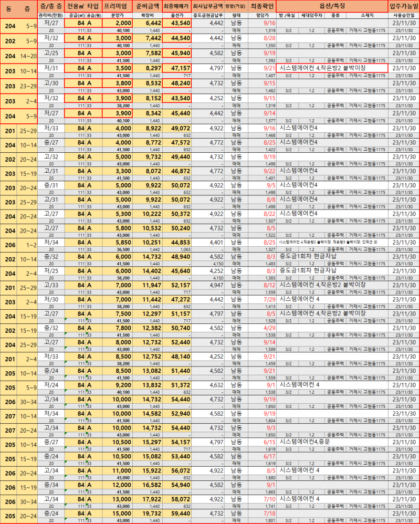
Task: Select the floor type cell '저/30'
Action: pyautogui.click(x=51, y=299)
